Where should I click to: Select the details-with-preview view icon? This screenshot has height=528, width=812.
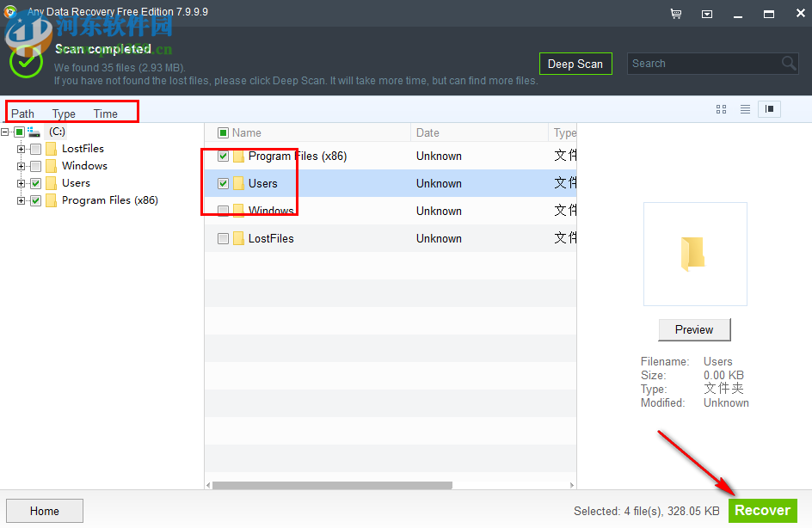pyautogui.click(x=768, y=109)
